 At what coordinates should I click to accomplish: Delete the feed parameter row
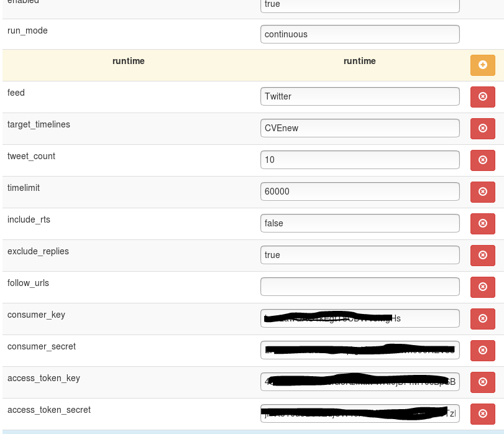[483, 96]
